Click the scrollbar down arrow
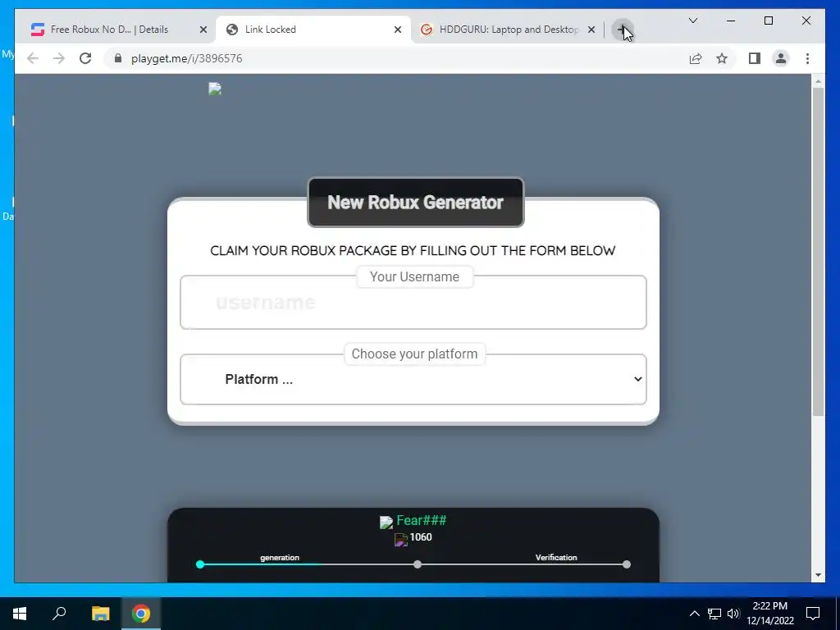 (818, 575)
